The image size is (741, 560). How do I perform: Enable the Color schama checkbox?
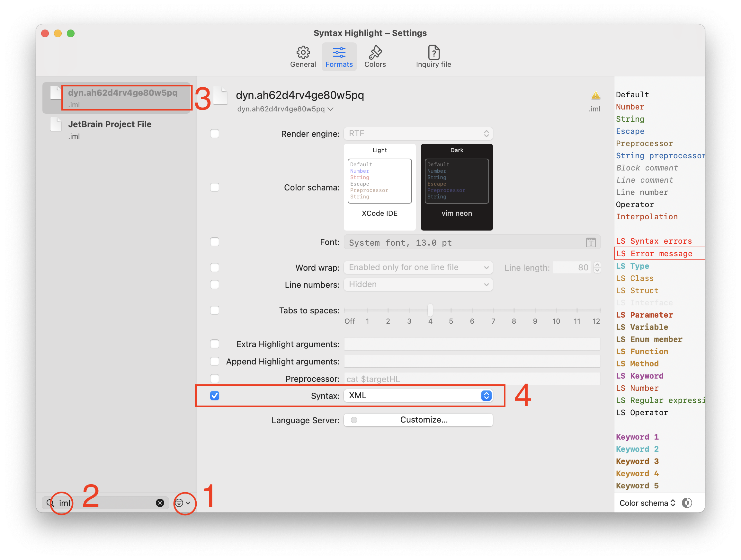pos(215,187)
